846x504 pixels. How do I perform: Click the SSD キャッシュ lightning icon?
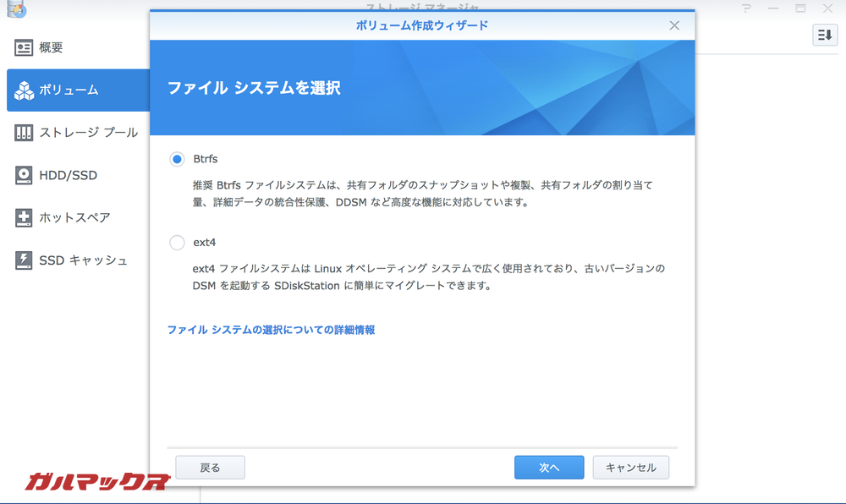(x=24, y=260)
